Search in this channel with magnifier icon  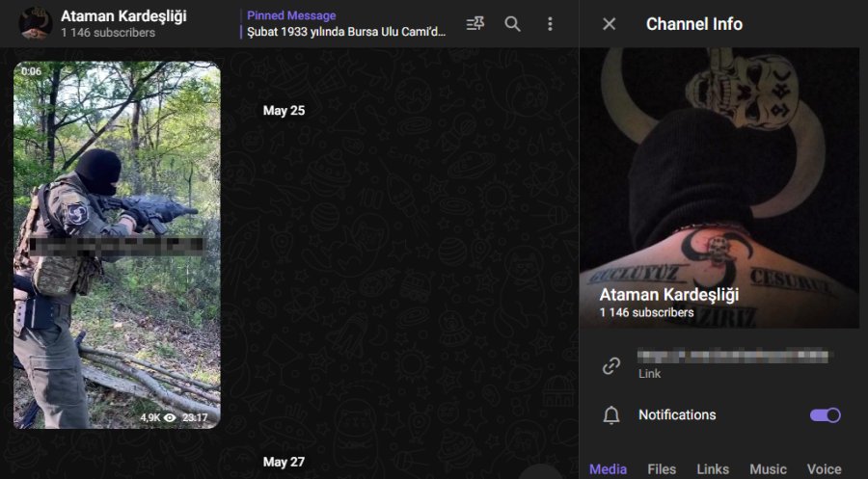pos(513,24)
